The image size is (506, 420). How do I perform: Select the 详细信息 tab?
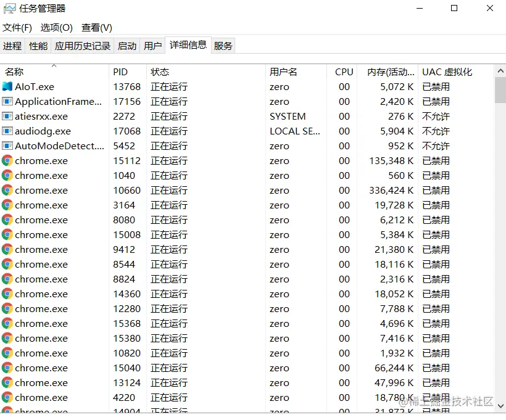point(188,45)
